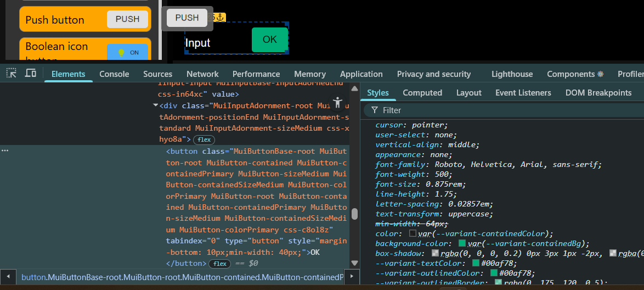The height and width of the screenshot is (290, 644).
Task: Switch to the Computed styles tab
Action: pos(422,93)
